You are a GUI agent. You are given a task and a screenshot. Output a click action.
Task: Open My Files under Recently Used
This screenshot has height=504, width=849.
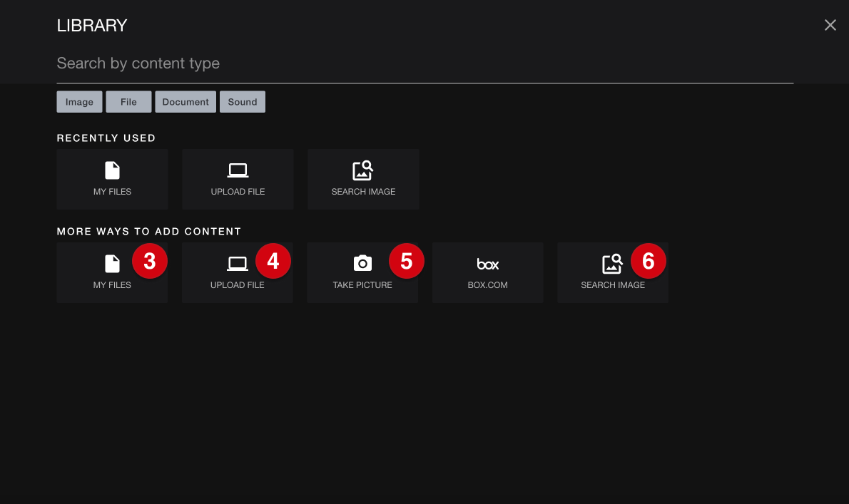[112, 179]
